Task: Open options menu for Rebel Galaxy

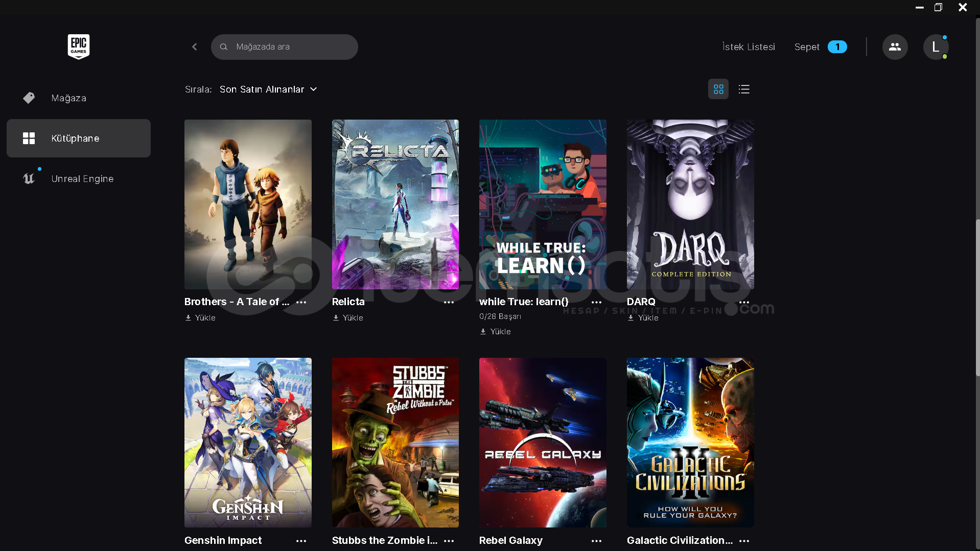Action: pyautogui.click(x=596, y=541)
